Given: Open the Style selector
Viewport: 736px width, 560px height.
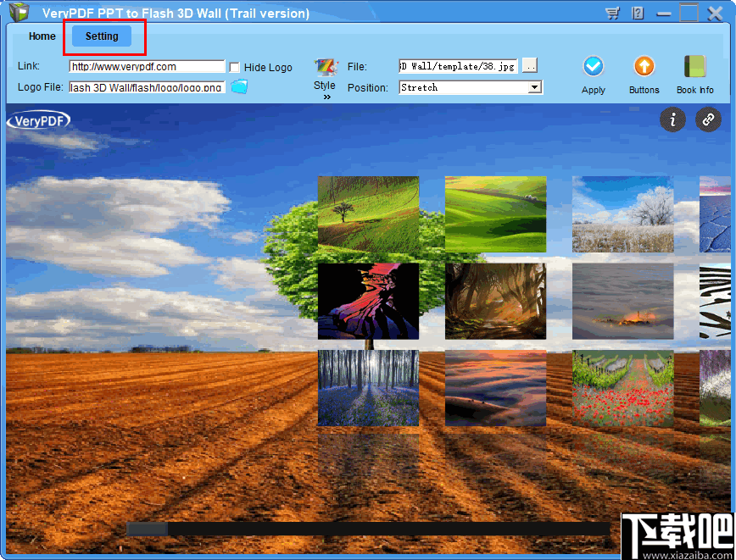Looking at the screenshot, I should [x=326, y=68].
